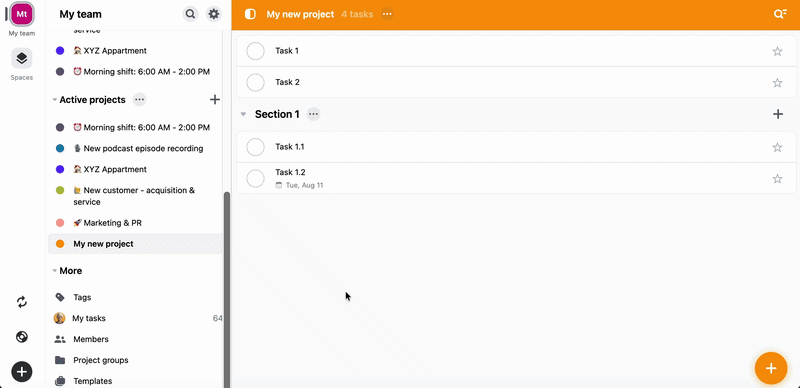Viewport: 800px width, 388px height.
Task: Open the Spaces layers icon
Action: pos(21,58)
